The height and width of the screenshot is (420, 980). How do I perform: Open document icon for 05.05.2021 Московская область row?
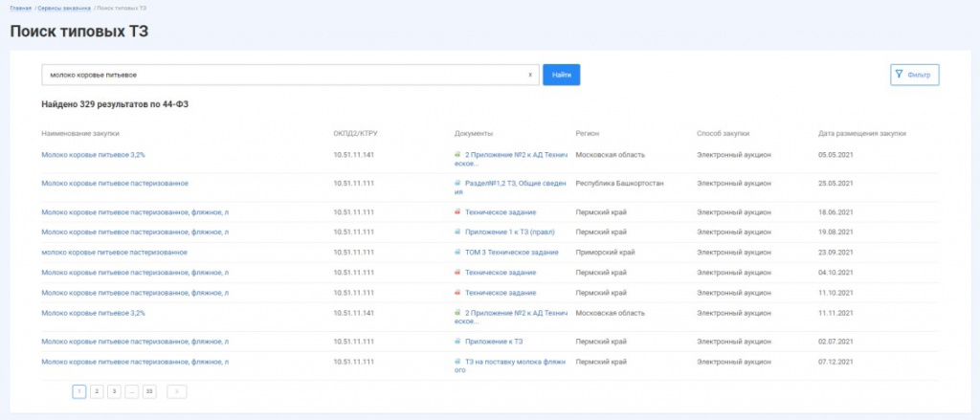457,154
